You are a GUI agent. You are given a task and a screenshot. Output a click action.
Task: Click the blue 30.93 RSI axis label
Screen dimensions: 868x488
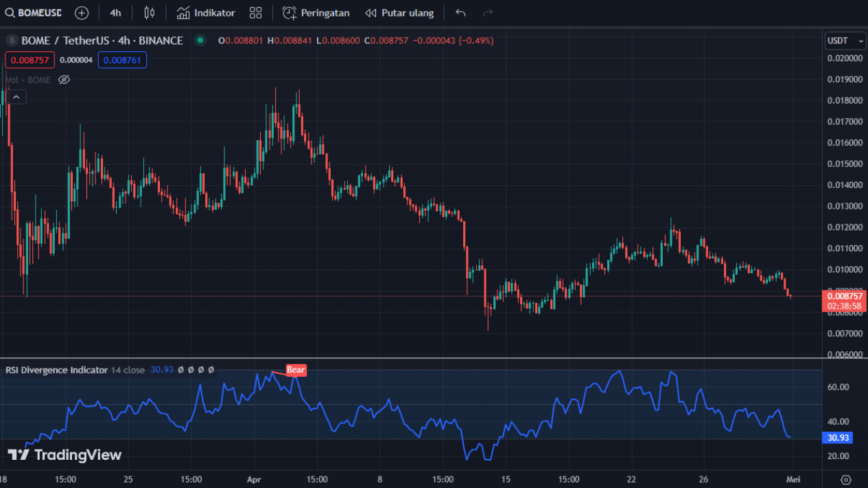(838, 438)
